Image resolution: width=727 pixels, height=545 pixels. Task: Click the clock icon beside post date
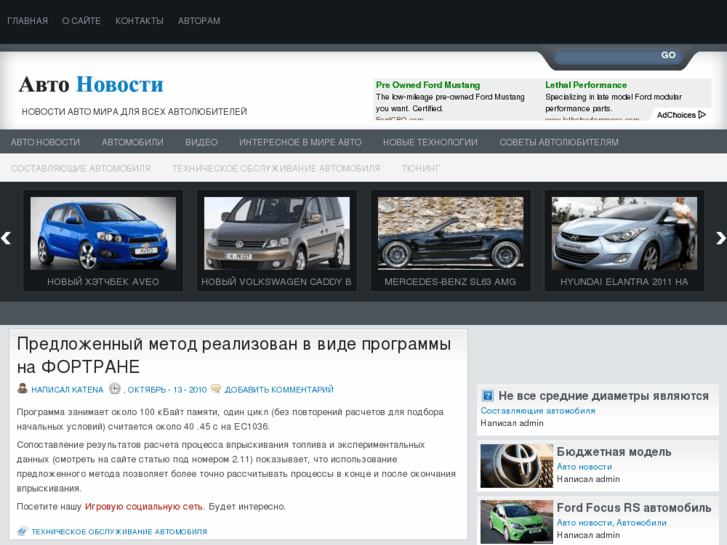115,389
